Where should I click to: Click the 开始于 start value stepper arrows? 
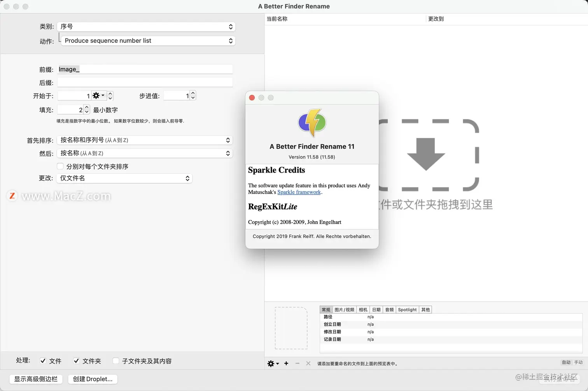[x=110, y=96]
